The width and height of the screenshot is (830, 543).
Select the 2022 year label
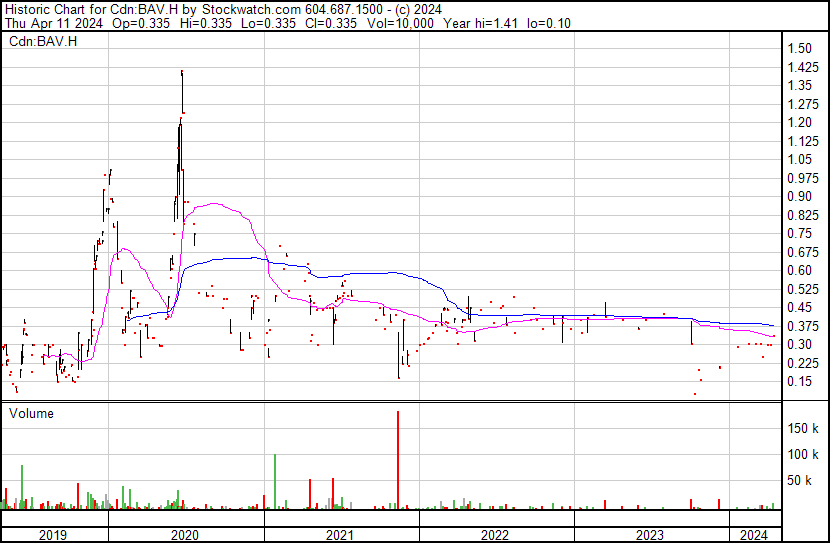(495, 535)
